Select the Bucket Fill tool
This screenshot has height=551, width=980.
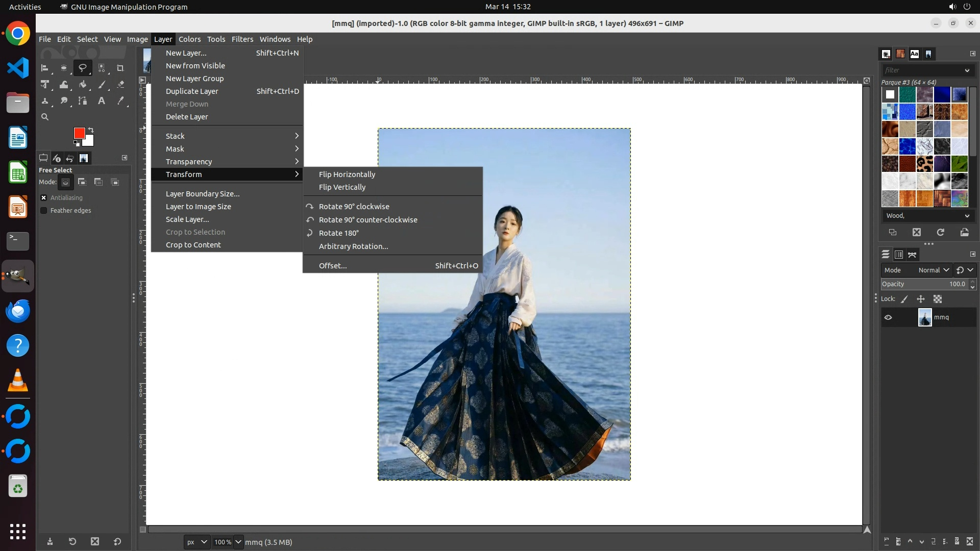click(83, 85)
